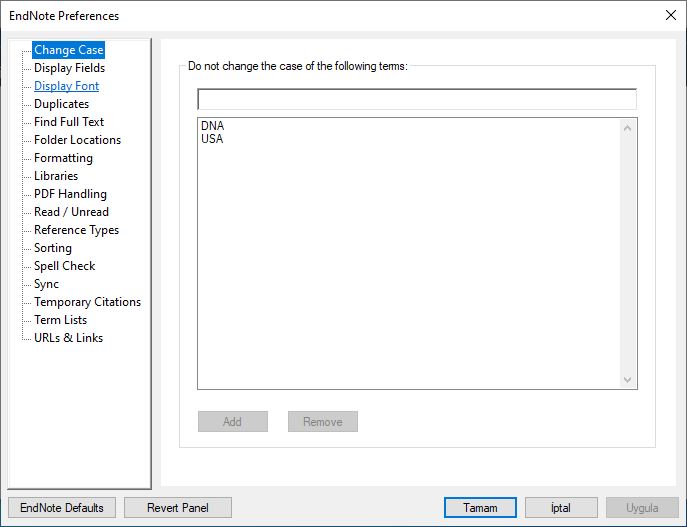687x527 pixels.
Task: Select Temporary Citations settings
Action: point(87,301)
